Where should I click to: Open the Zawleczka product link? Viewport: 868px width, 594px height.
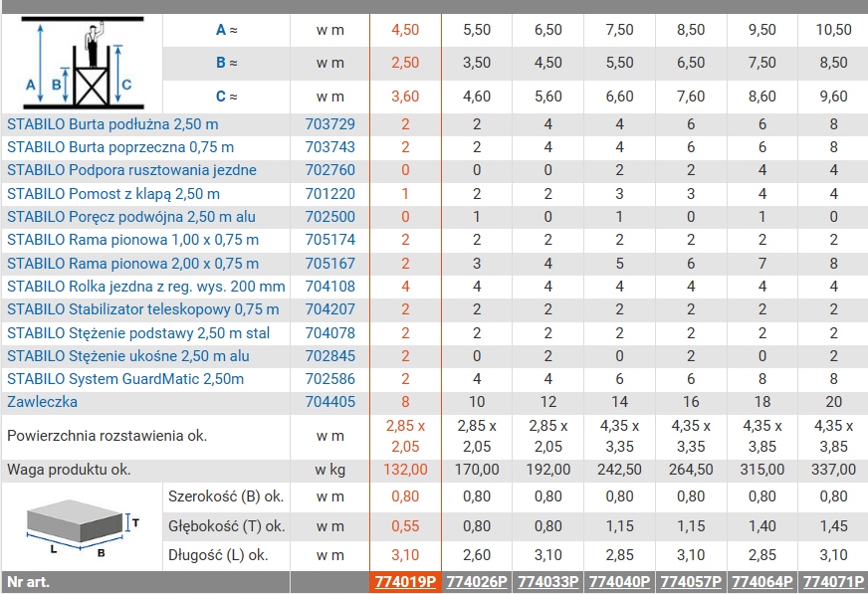pyautogui.click(x=42, y=402)
